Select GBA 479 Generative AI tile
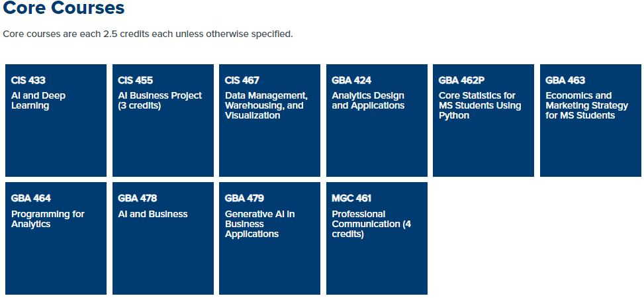The height and width of the screenshot is (298, 644). click(x=269, y=238)
